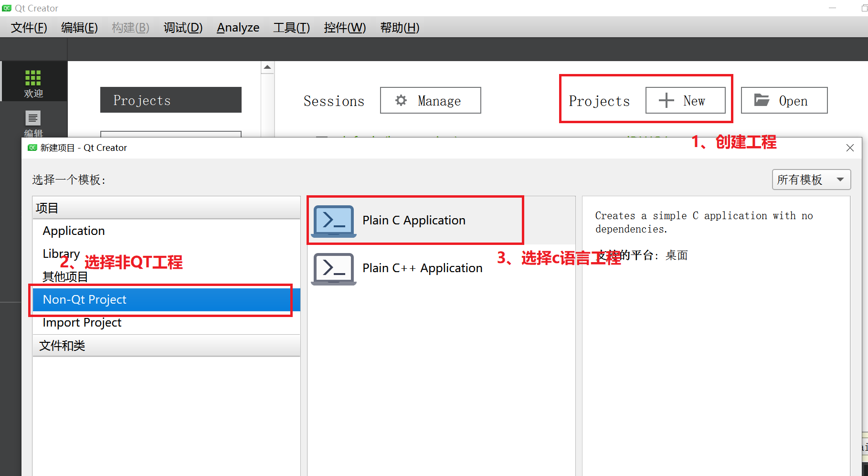Viewport: 868px width, 476px height.
Task: Select the Application category
Action: pyautogui.click(x=74, y=231)
